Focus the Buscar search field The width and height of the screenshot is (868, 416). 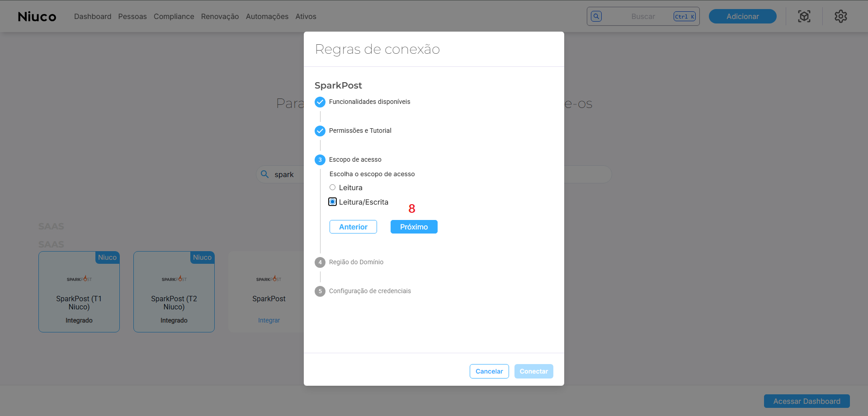pyautogui.click(x=643, y=16)
